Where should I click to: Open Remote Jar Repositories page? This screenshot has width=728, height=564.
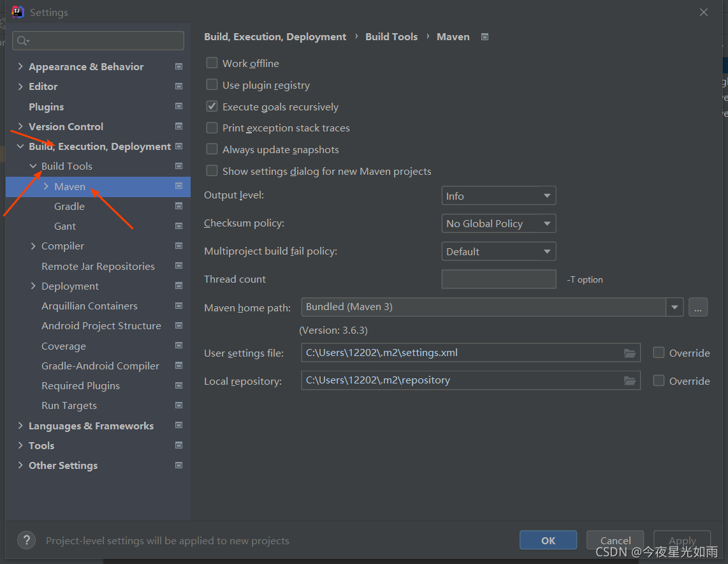(x=98, y=266)
